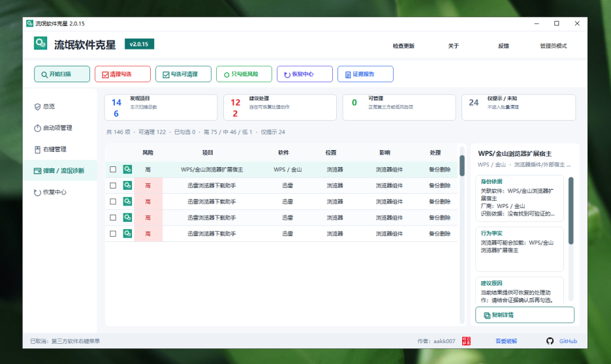Open the GitHub text link
The height and width of the screenshot is (364, 611).
(x=568, y=341)
